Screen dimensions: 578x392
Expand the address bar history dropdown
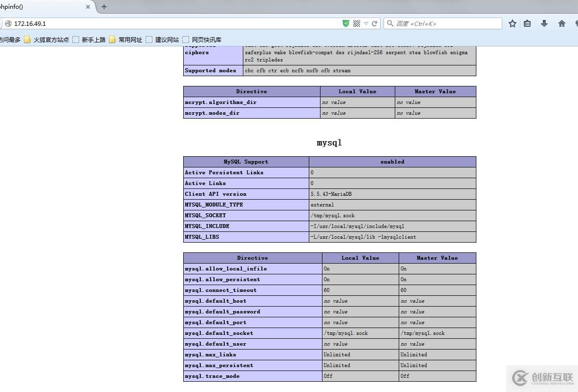point(366,23)
